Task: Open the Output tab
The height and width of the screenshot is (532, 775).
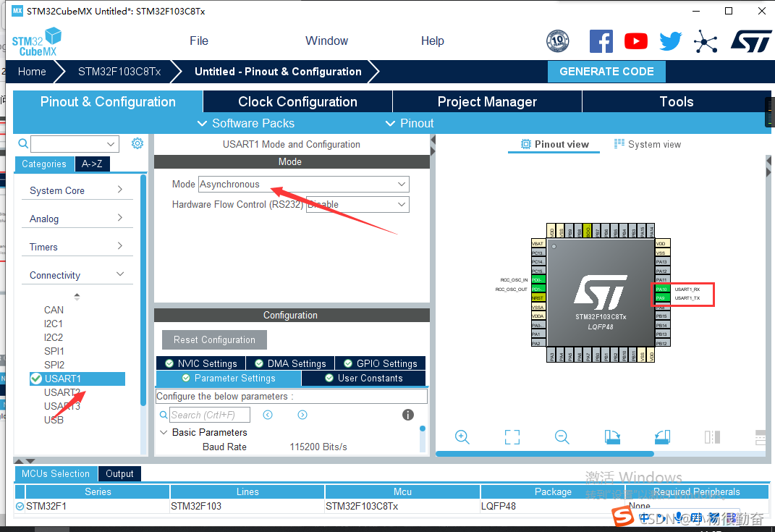Action: click(x=119, y=473)
